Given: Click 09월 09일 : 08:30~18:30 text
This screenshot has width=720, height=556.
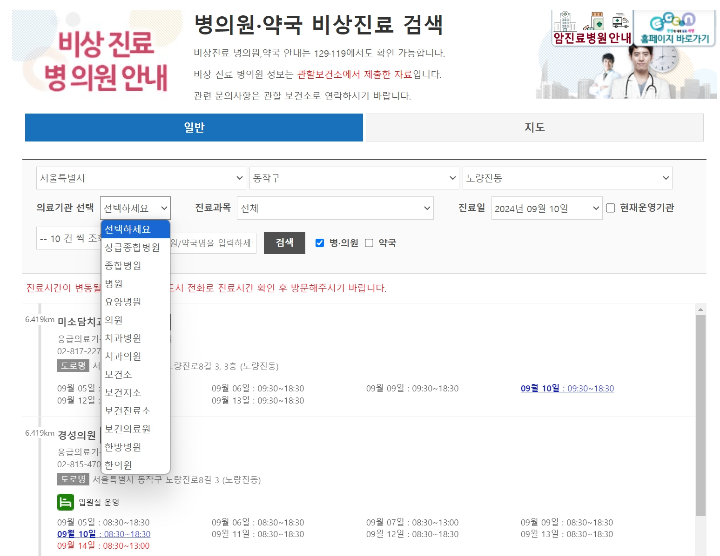Looking at the screenshot, I should click(567, 522).
